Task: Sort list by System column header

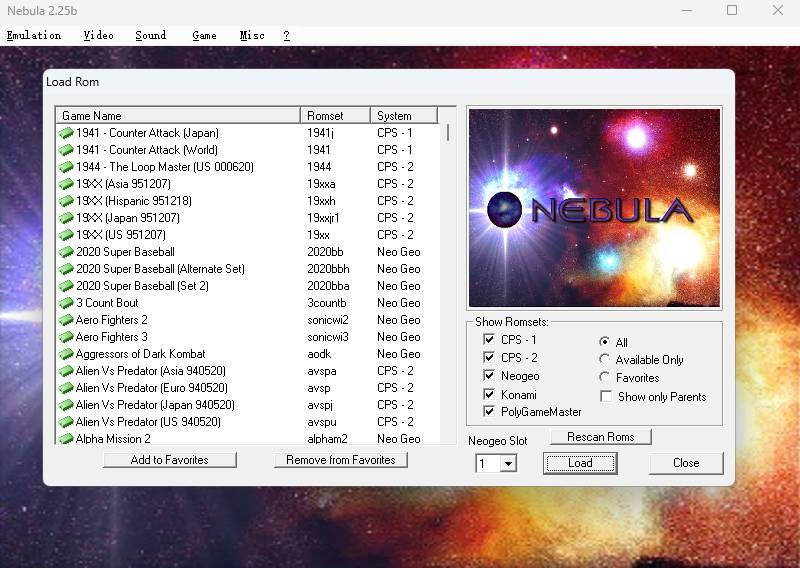Action: [404, 116]
